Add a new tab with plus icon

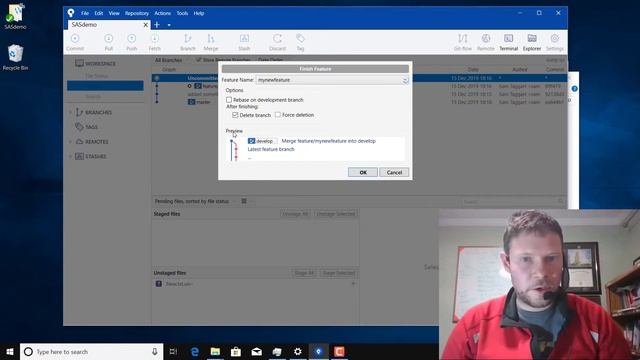coord(157,25)
